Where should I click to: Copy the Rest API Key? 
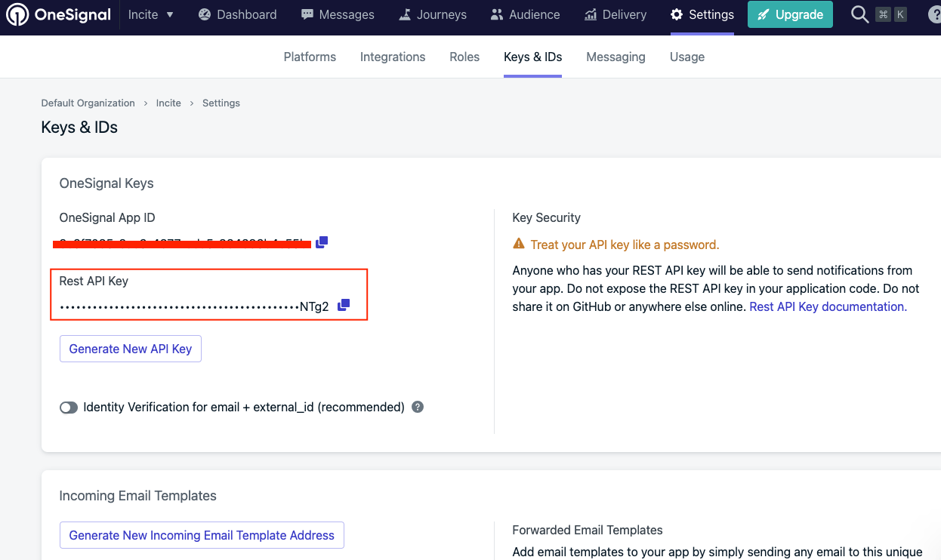344,305
